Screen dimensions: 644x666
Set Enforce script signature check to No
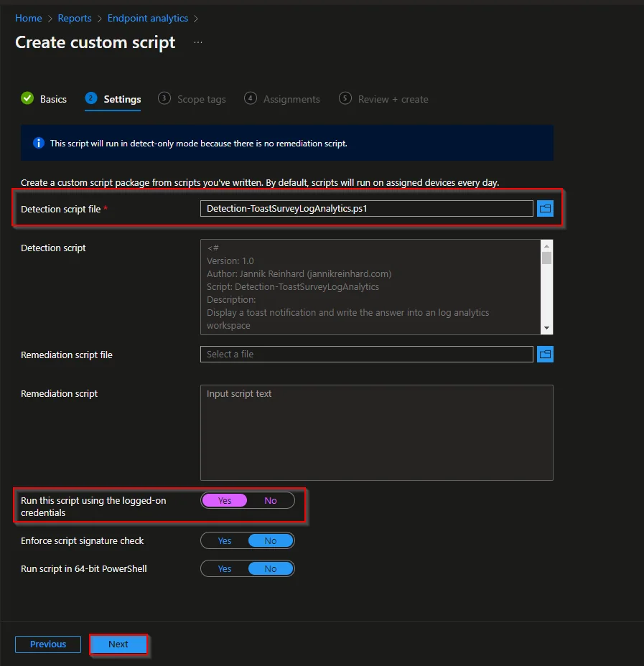click(270, 540)
